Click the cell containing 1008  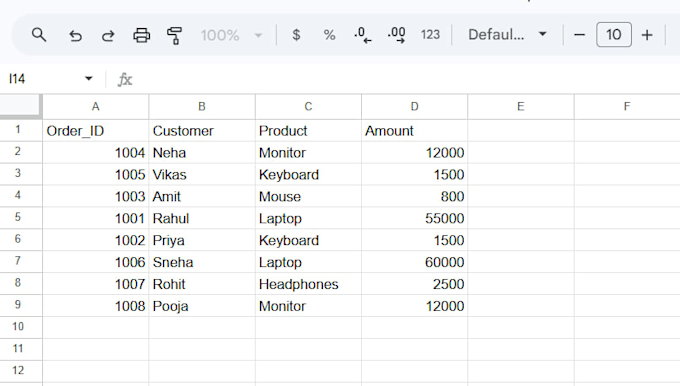[95, 306]
